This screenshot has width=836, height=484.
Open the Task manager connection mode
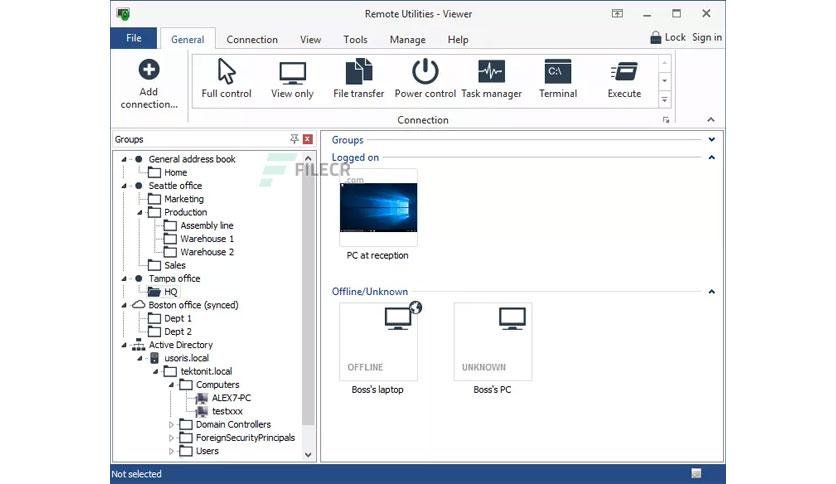[491, 79]
